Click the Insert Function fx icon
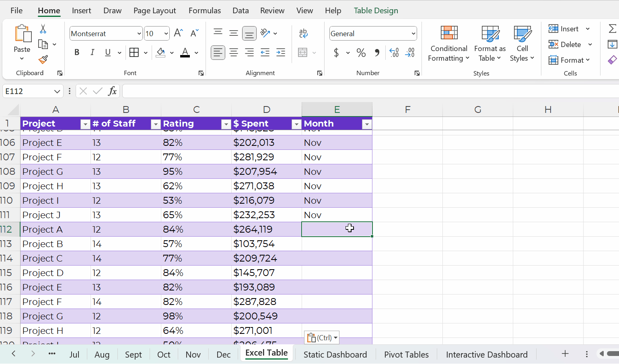The width and height of the screenshot is (619, 364). 113,91
